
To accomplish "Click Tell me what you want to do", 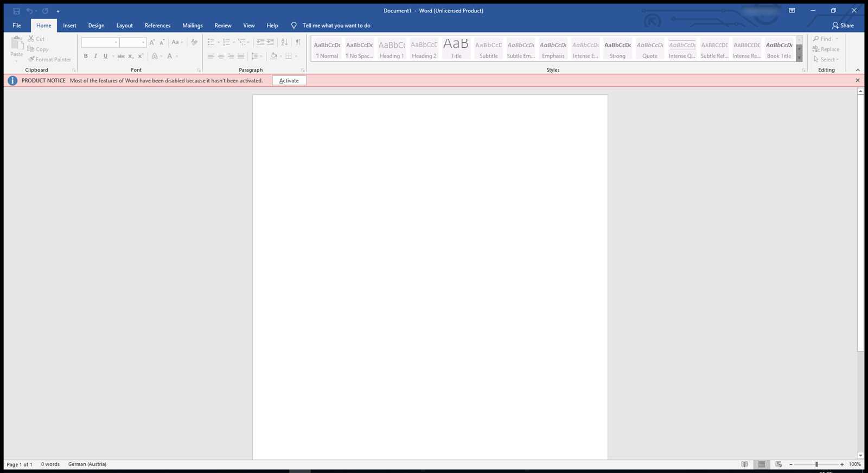I will [x=336, y=25].
